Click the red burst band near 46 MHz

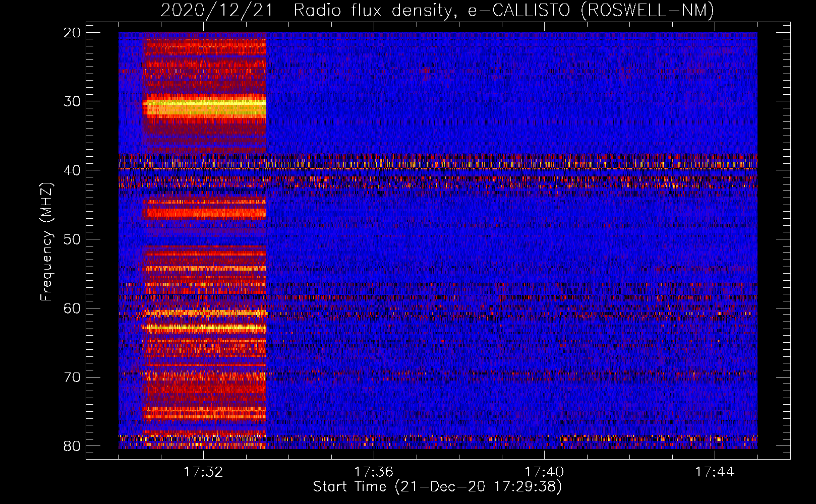pos(204,213)
